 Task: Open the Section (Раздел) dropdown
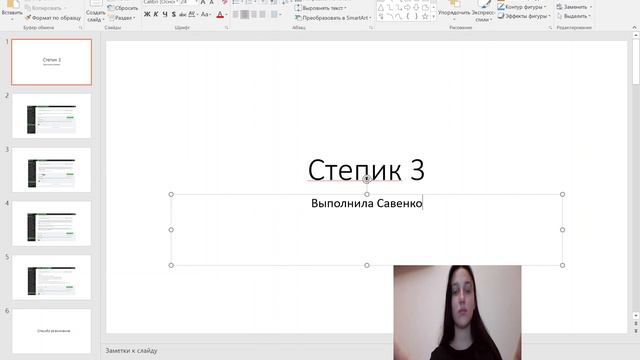tap(122, 18)
